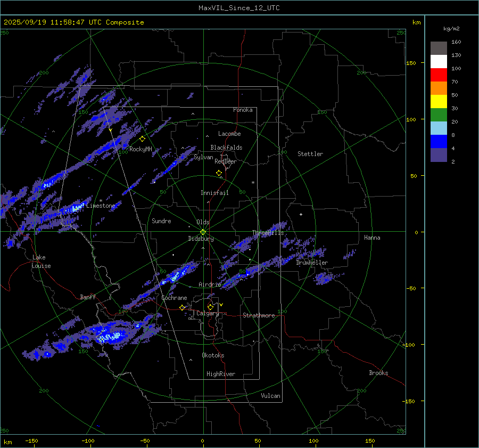The width and height of the screenshot is (479, 448).
Task: Click the UTC Composite timestamp label
Action: (x=74, y=22)
